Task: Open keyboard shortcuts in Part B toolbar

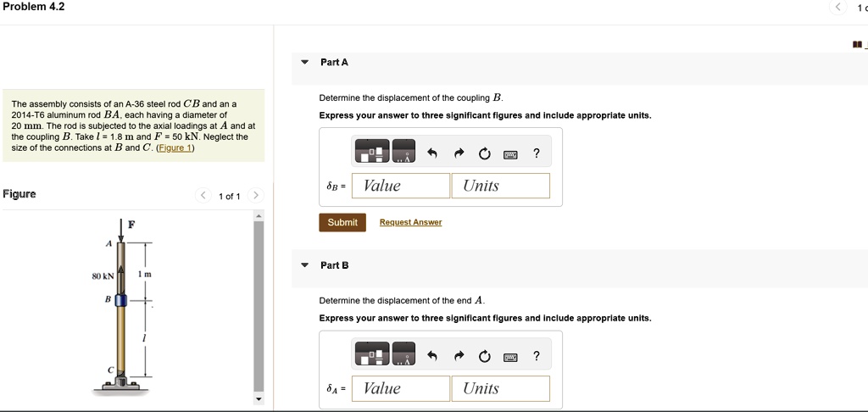Action: (510, 357)
